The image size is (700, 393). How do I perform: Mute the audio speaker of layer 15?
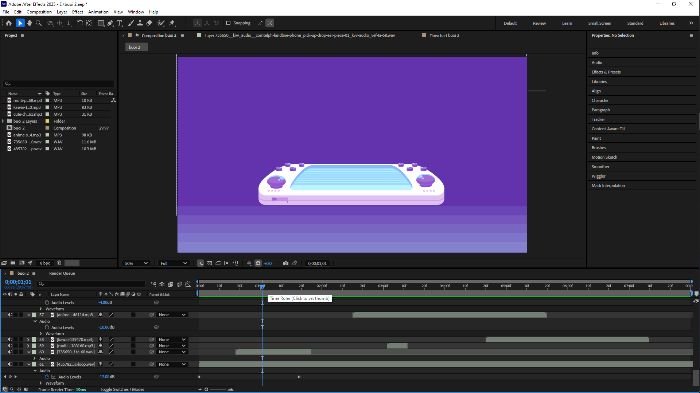[x=9, y=352]
